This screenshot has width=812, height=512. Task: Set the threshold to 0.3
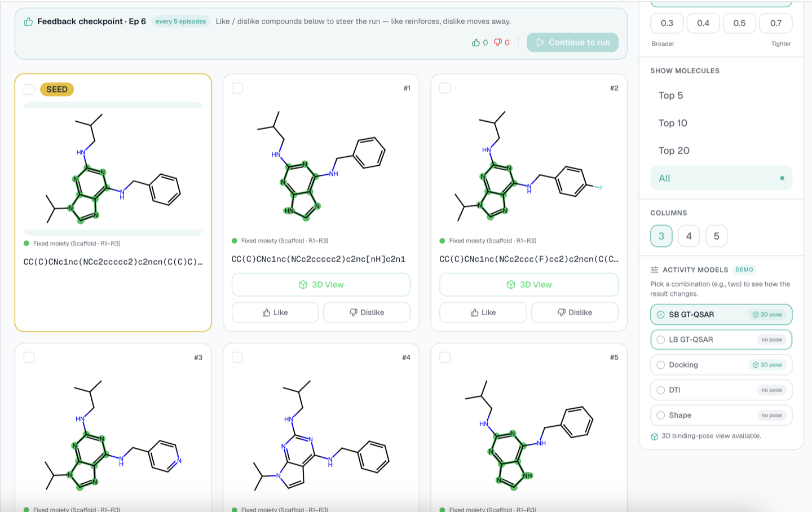coord(667,23)
